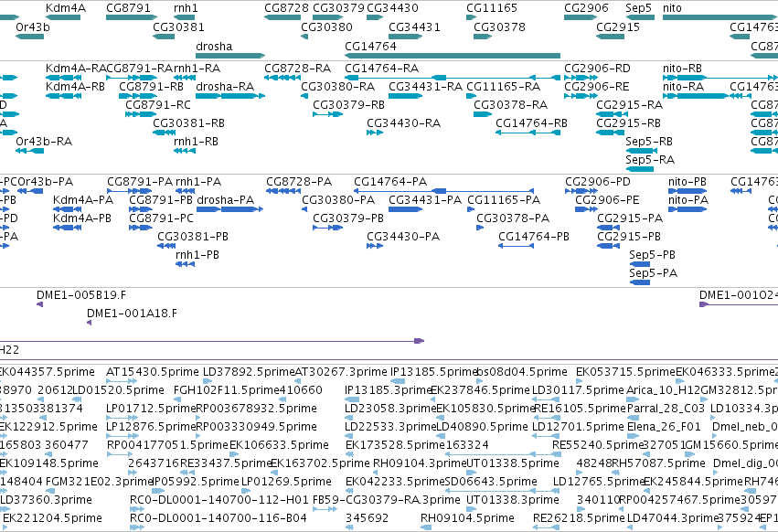This screenshot has width=778, height=532.
Task: Select the DME1-001A18.F feature label
Action: [x=132, y=314]
